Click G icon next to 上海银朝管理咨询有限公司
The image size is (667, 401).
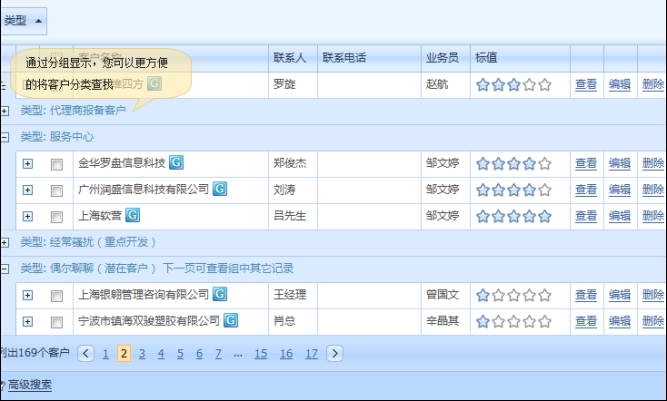tap(219, 294)
